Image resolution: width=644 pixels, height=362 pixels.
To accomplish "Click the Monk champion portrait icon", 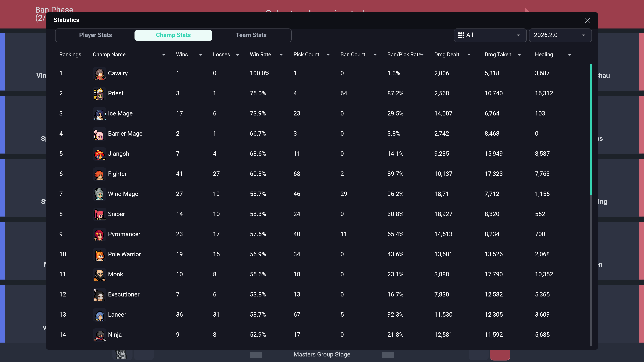I will (x=99, y=275).
